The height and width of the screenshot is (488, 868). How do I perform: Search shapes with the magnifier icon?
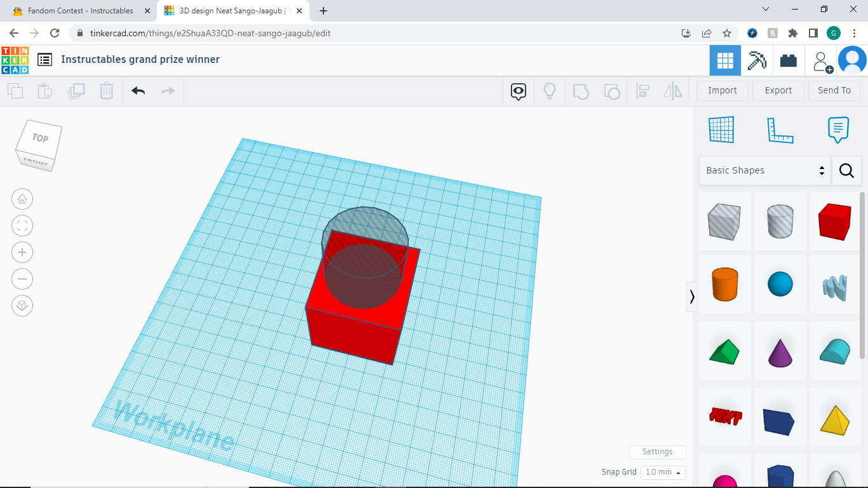[846, 170]
